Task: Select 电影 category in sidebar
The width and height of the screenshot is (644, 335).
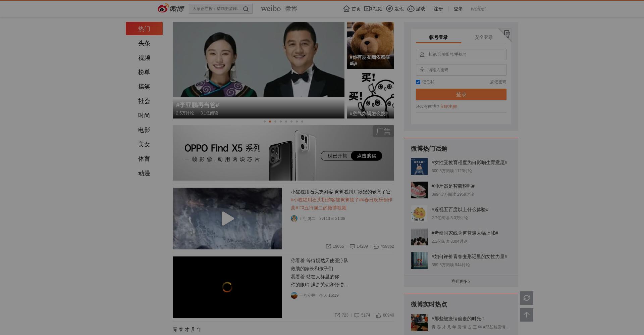Action: pos(144,130)
